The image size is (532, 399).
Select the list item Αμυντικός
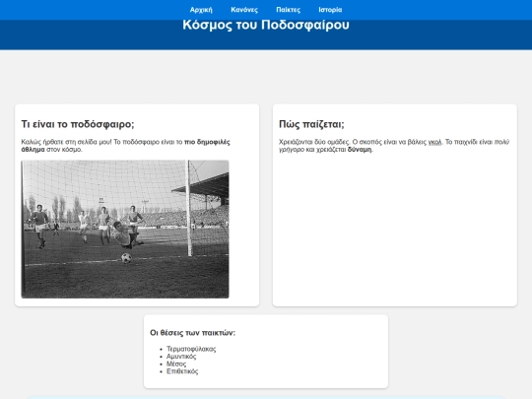[x=181, y=357]
